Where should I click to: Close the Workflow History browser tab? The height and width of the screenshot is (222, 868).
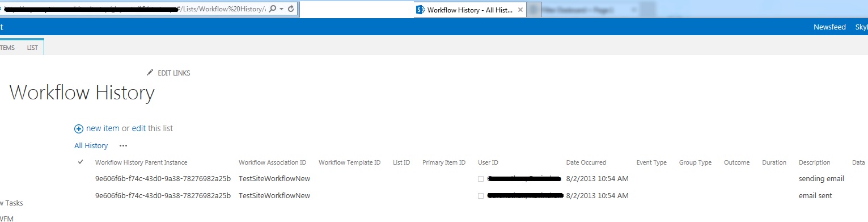(x=520, y=10)
